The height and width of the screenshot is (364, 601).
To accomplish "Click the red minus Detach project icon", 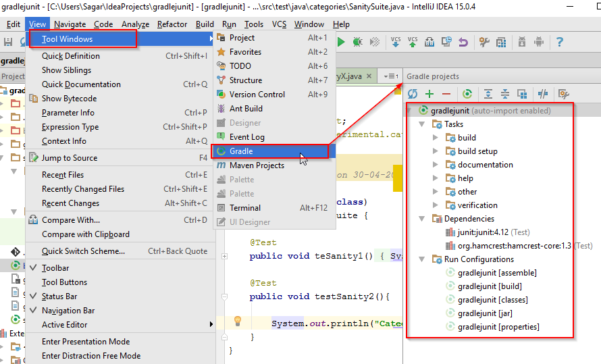I will [446, 94].
